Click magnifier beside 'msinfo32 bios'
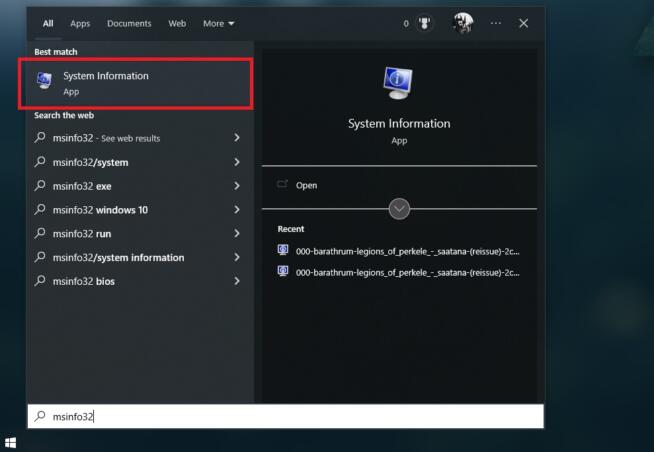The width and height of the screenshot is (654, 452). click(x=40, y=281)
